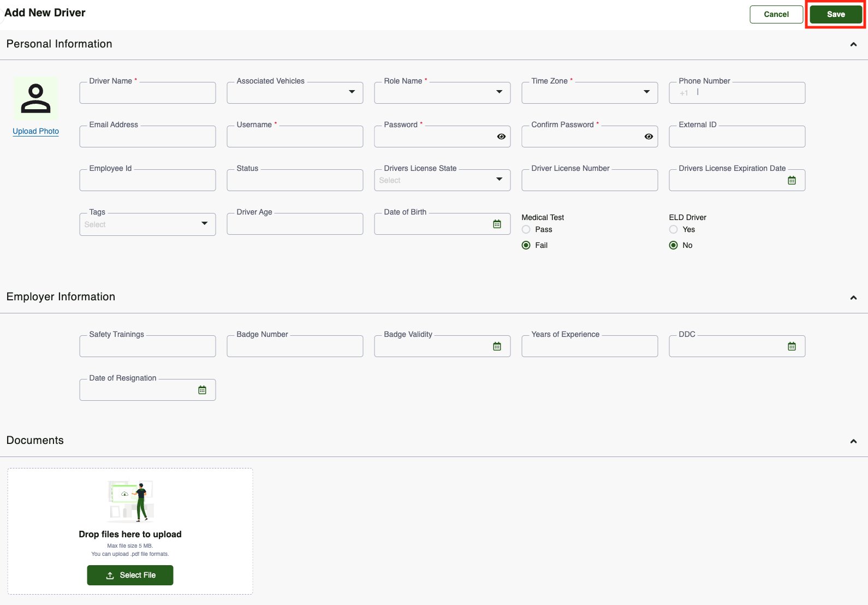Open the Associated Vehicles dropdown
The image size is (868, 605).
coord(295,93)
